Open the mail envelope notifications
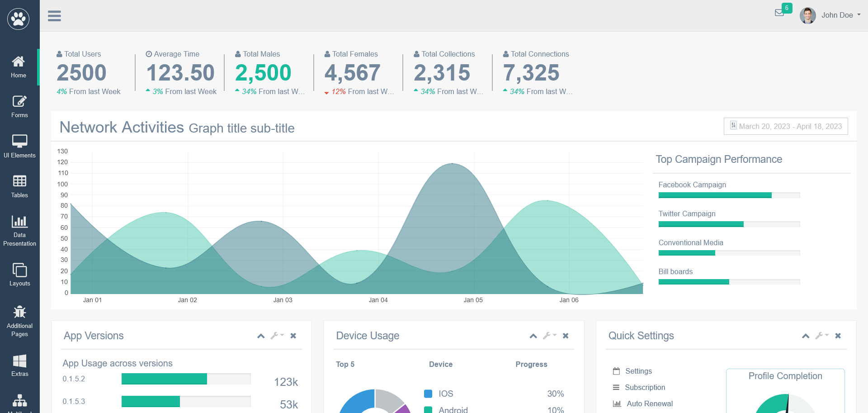 [x=779, y=13]
